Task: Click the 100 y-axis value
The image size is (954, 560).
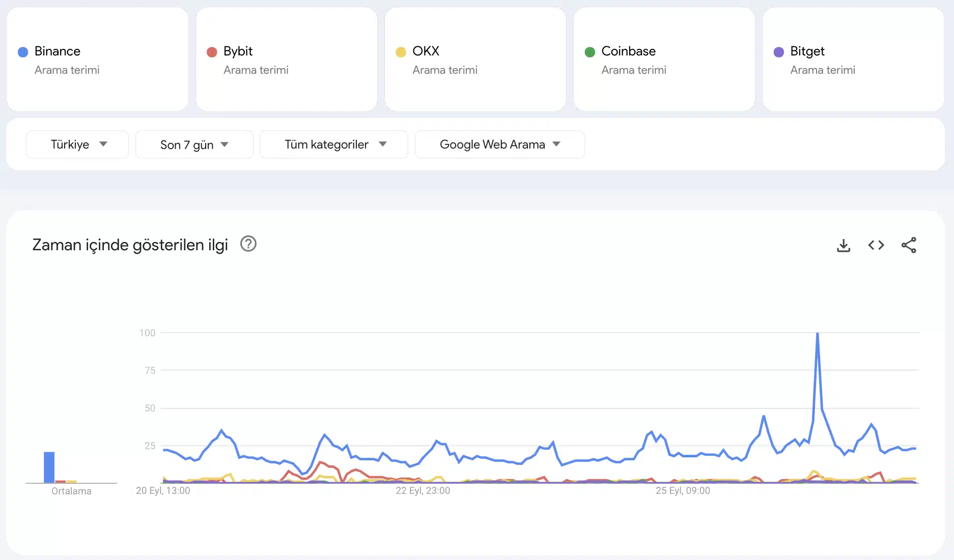Action: click(x=147, y=333)
